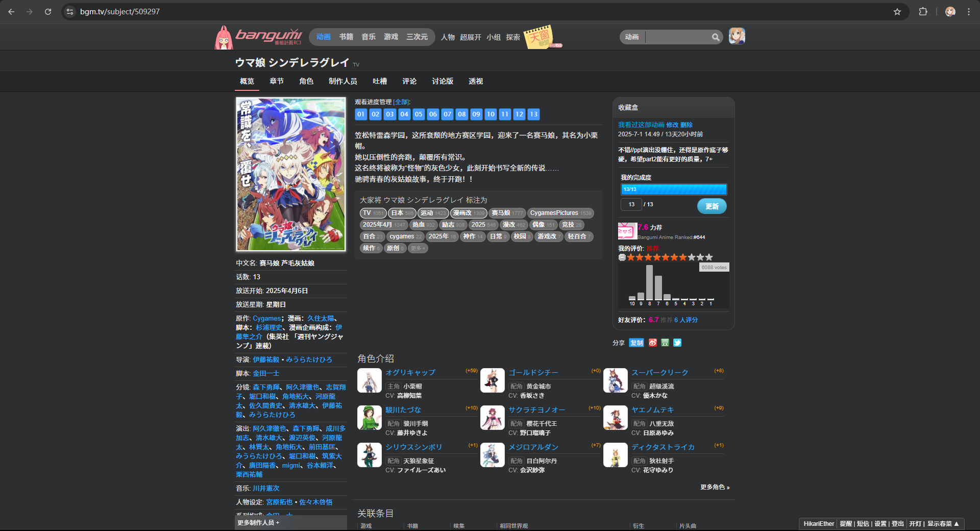Open the 天窗 sticky note icon
Viewport: 980px width, 531px height.
pyautogui.click(x=539, y=37)
